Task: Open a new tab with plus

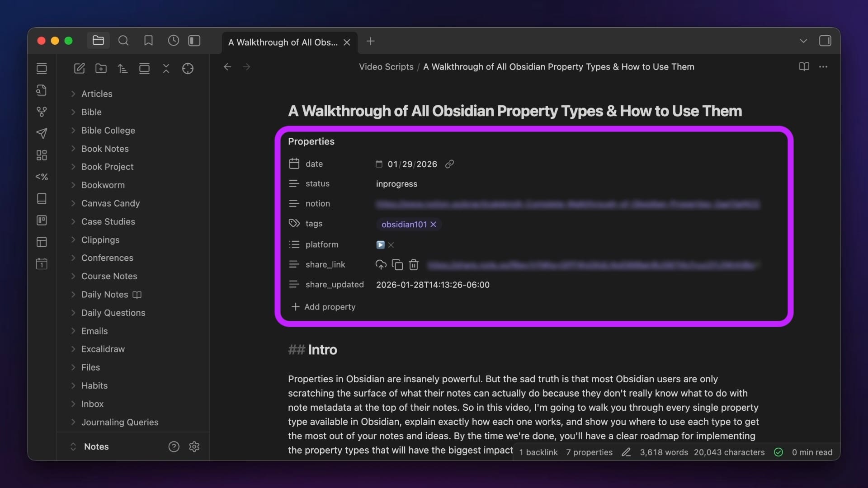Action: click(370, 42)
